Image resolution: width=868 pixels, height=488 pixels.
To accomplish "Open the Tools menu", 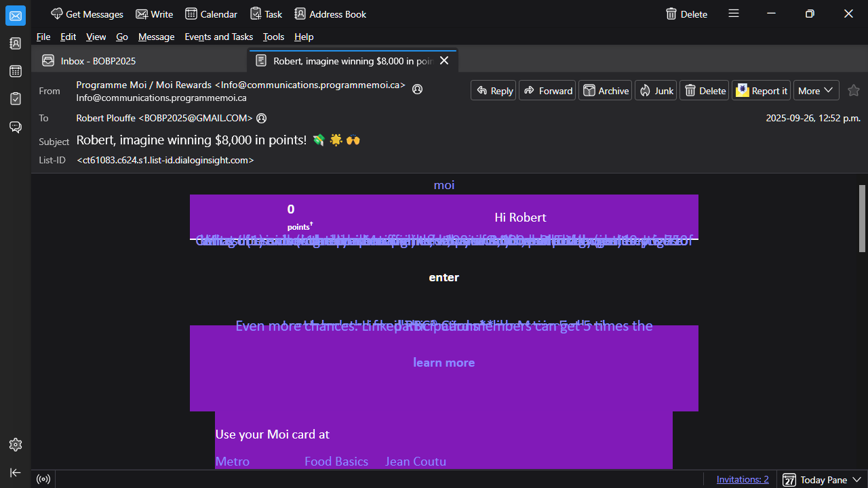I will coord(273,37).
